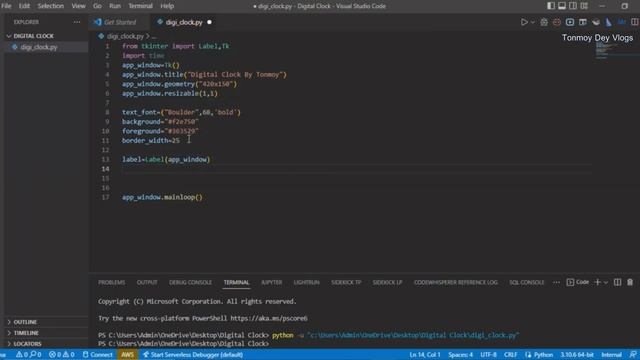
Task: Click the unsaved dot on the digi_clock.py tab
Action: click(209, 22)
